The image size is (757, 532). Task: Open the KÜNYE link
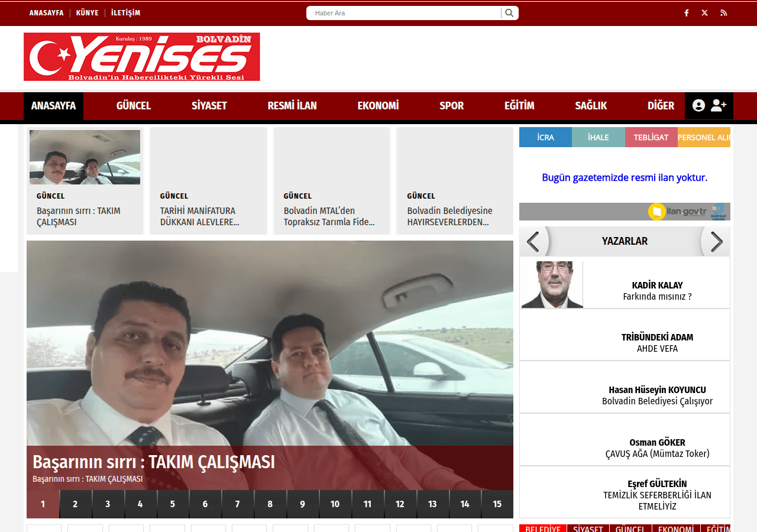(x=88, y=13)
